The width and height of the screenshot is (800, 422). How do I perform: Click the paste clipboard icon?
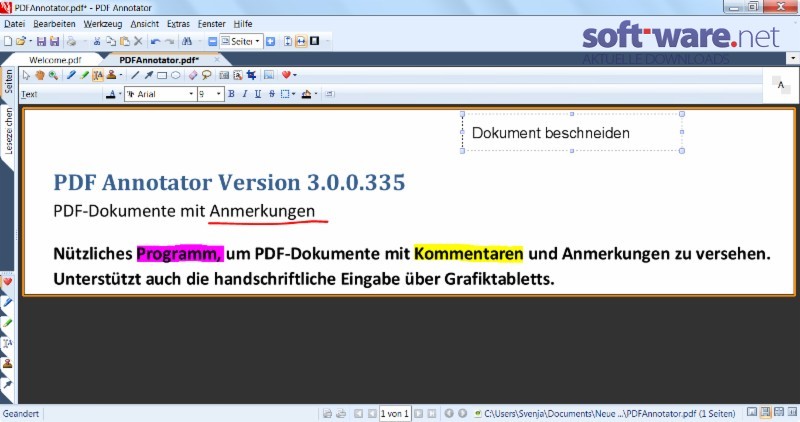tap(124, 41)
